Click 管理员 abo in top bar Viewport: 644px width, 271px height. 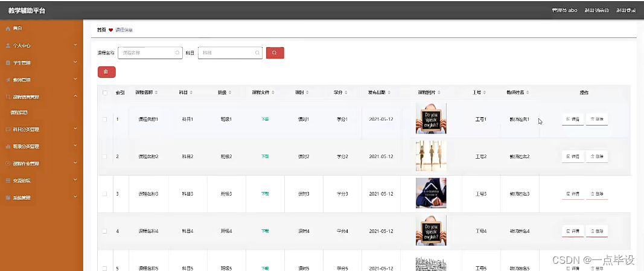point(565,10)
